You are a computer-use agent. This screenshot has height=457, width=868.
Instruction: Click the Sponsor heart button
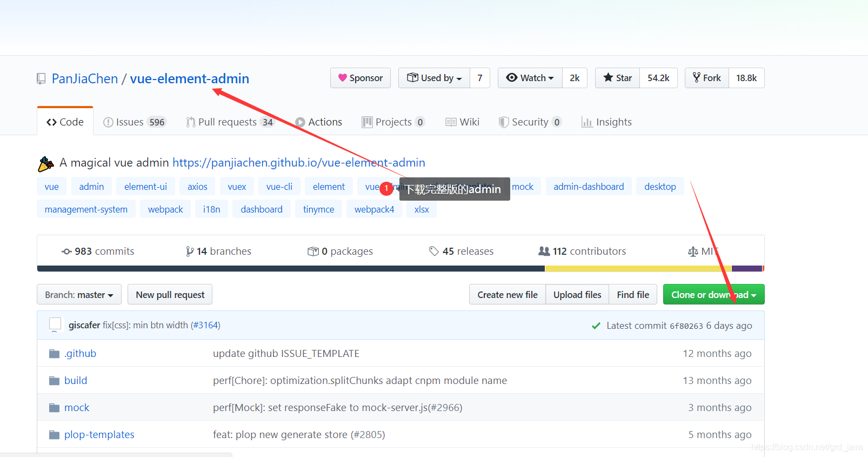pyautogui.click(x=360, y=78)
